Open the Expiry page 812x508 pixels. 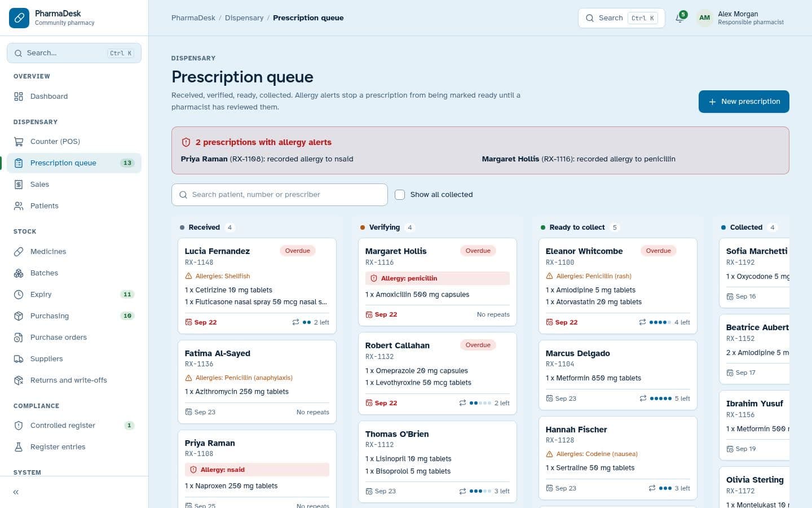click(74, 295)
